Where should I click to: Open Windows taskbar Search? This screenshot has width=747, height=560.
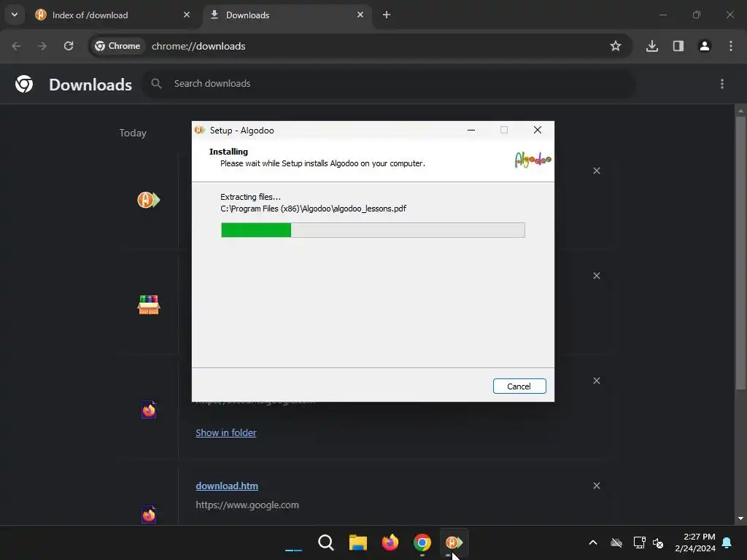click(x=326, y=542)
